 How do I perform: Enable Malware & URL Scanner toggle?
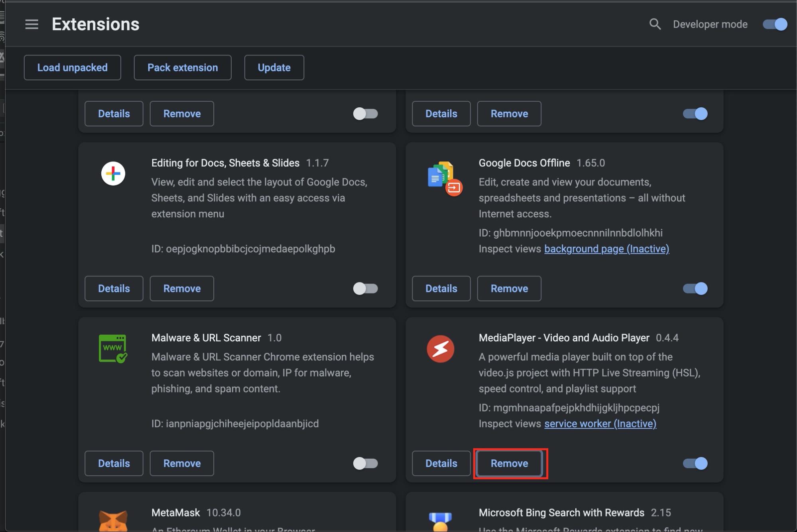(365, 463)
